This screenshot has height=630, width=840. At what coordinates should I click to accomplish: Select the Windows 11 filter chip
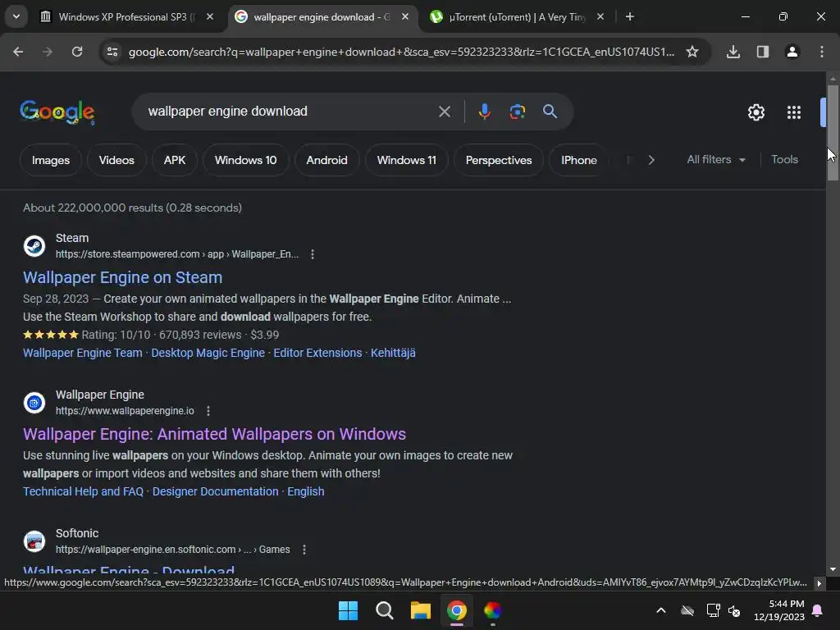point(407,160)
